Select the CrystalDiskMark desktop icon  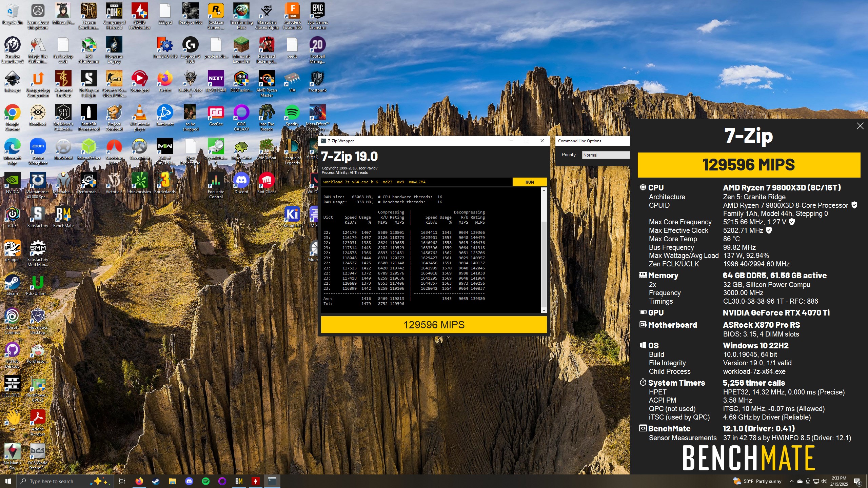216,152
